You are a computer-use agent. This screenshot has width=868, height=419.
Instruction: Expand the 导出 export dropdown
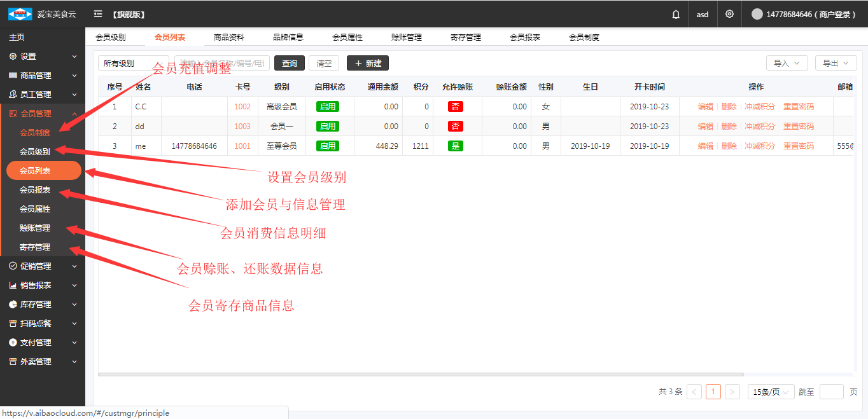[x=836, y=64]
